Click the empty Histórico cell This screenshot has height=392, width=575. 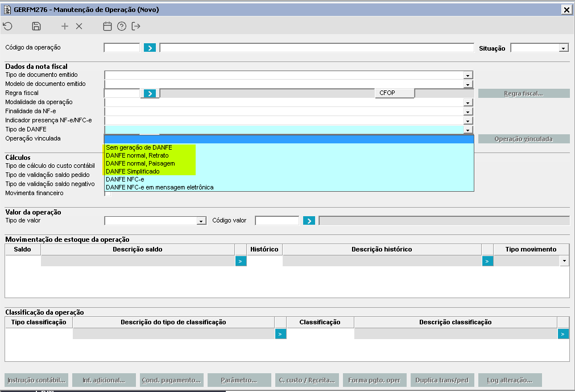point(264,261)
